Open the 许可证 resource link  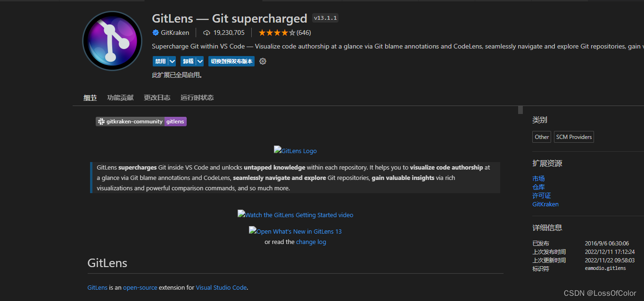coord(542,195)
